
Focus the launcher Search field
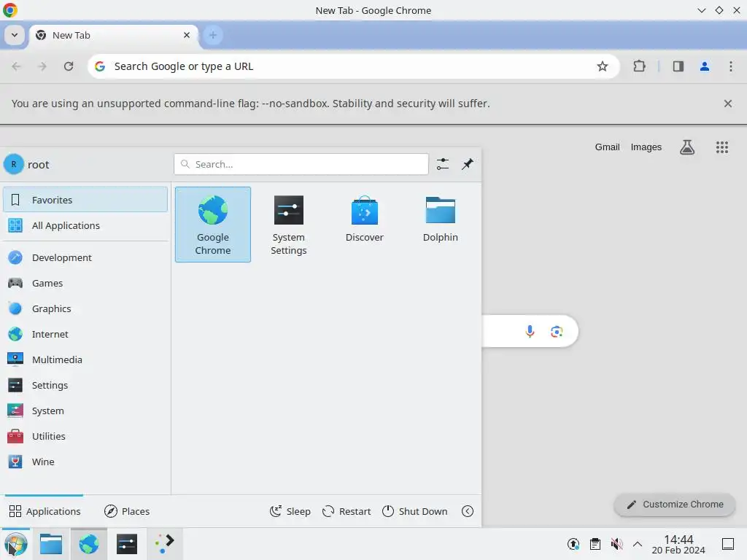tap(301, 164)
